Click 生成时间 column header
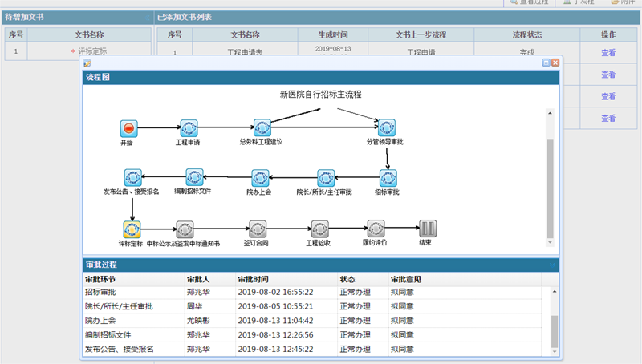This screenshot has width=642, height=364. (x=333, y=34)
